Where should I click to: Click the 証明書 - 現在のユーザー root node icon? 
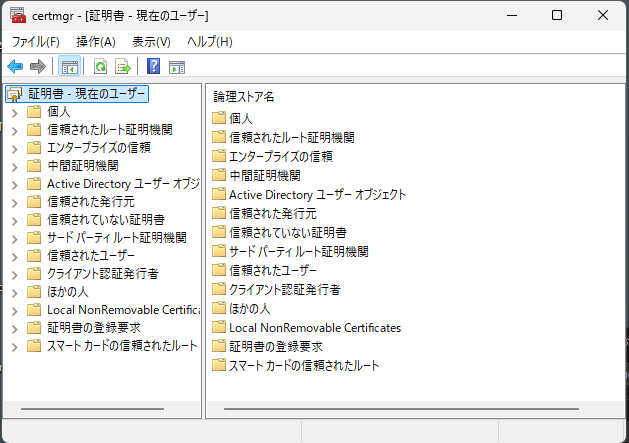(x=15, y=94)
